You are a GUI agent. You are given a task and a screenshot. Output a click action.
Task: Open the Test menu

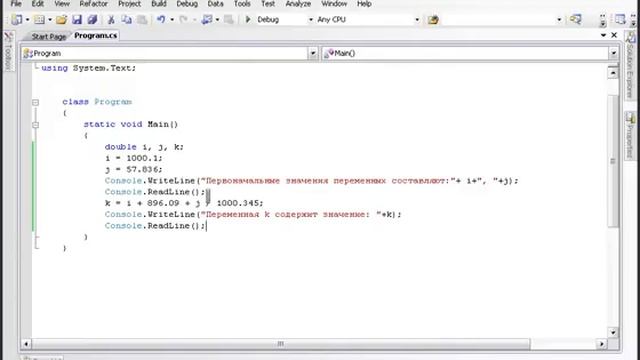268,4
